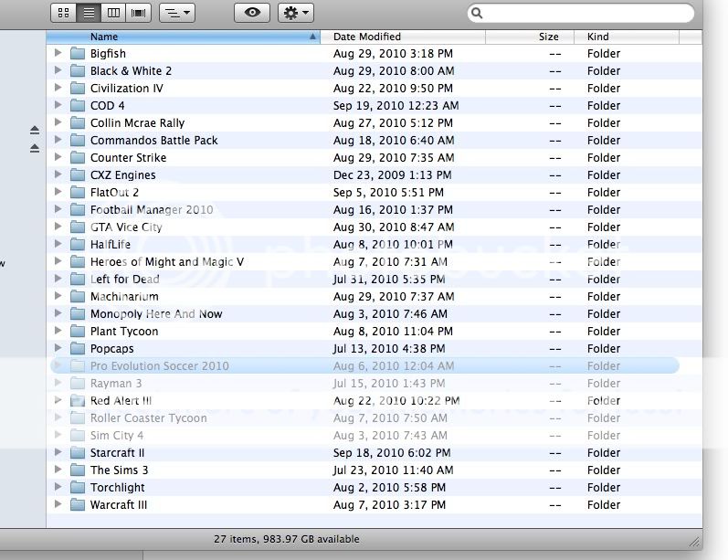Expand the COD 4 folder

[58, 105]
